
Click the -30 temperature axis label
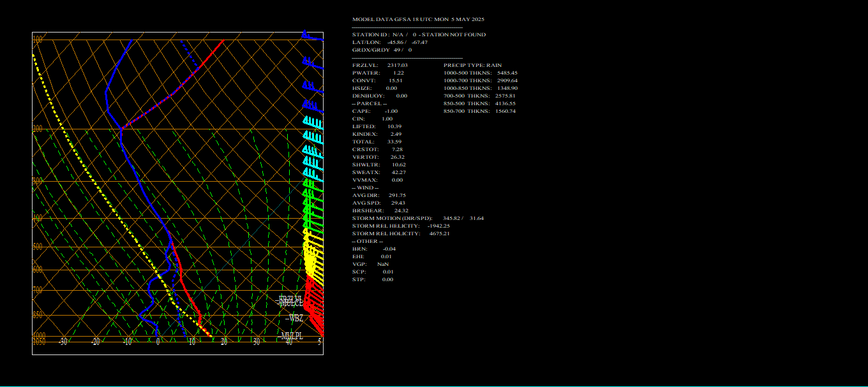(63, 342)
